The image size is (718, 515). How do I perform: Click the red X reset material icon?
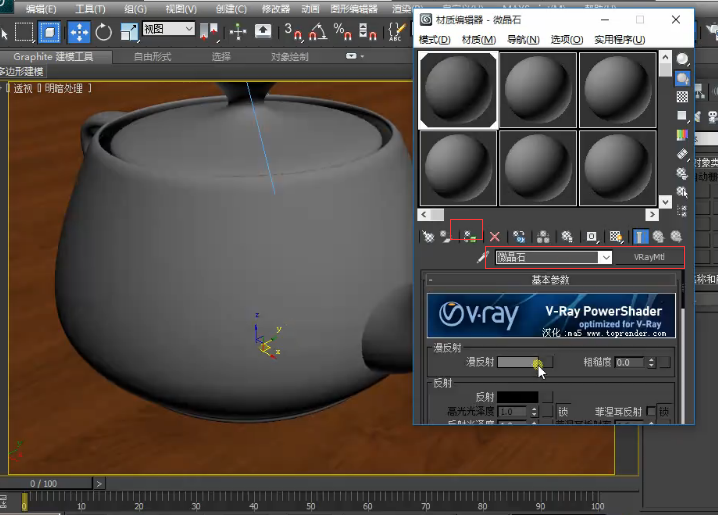[x=494, y=237]
